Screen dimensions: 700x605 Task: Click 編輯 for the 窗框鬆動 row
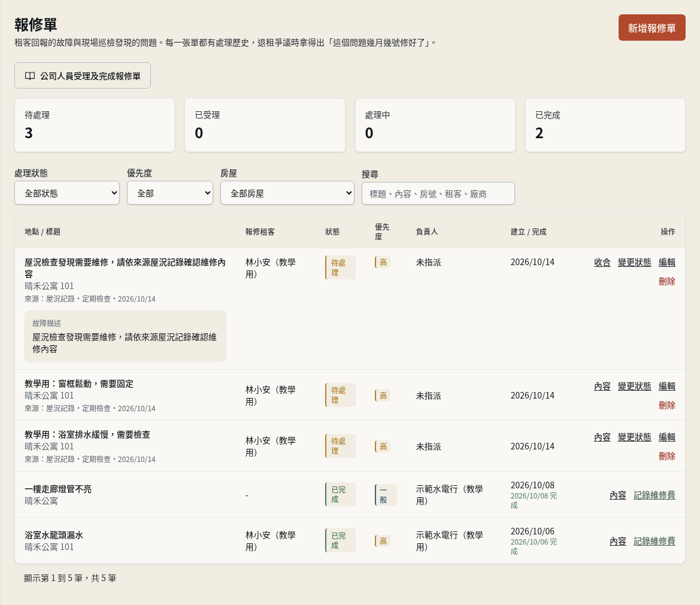[667, 387]
